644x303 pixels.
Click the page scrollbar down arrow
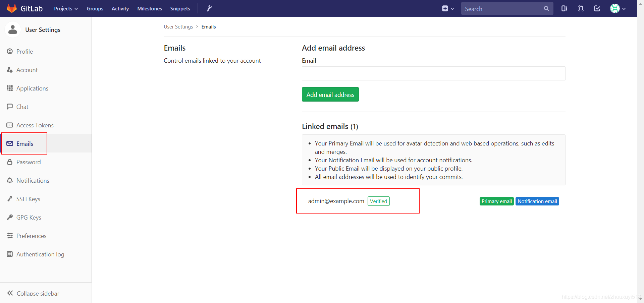click(x=641, y=299)
